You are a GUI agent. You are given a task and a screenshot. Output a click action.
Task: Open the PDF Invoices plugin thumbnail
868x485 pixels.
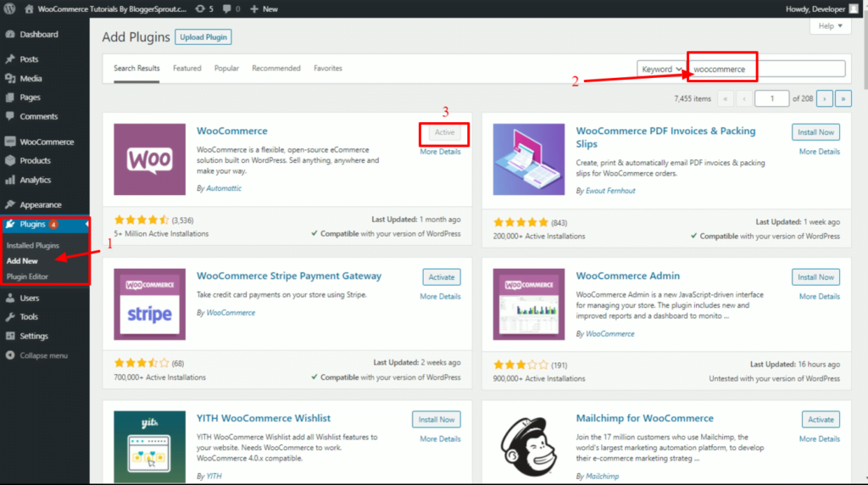(529, 159)
